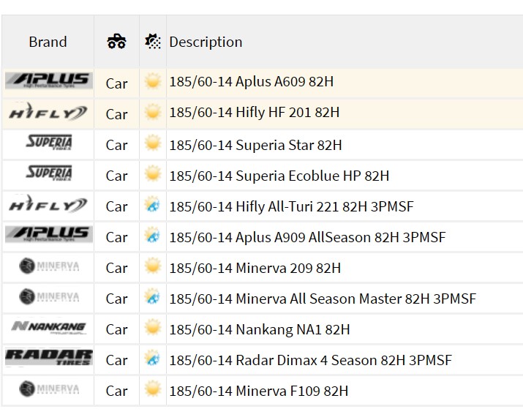Select '185/60-14 Minerva 209 82H' description
This screenshot has height=420, width=523.
coord(255,268)
